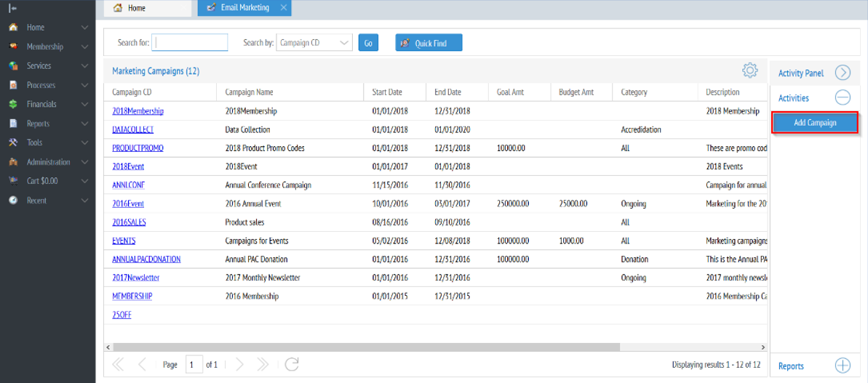The image size is (868, 383).
Task: Switch to the Email Marketing tab
Action: click(x=244, y=8)
